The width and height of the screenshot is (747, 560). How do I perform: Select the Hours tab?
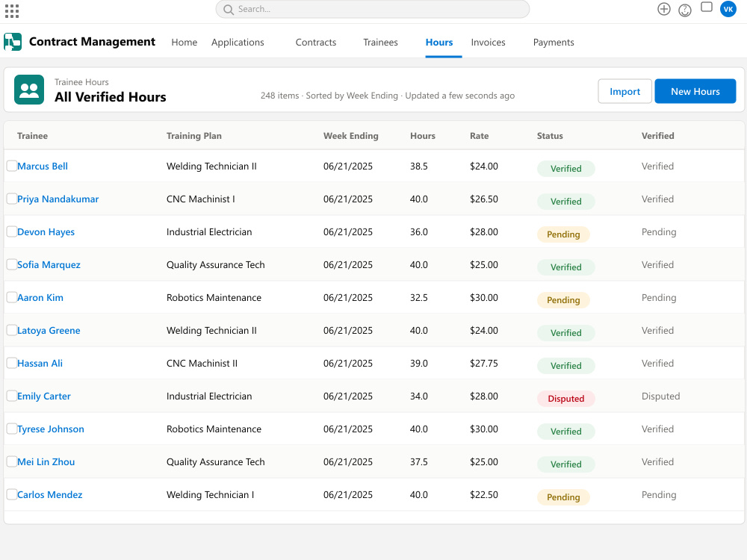point(439,43)
